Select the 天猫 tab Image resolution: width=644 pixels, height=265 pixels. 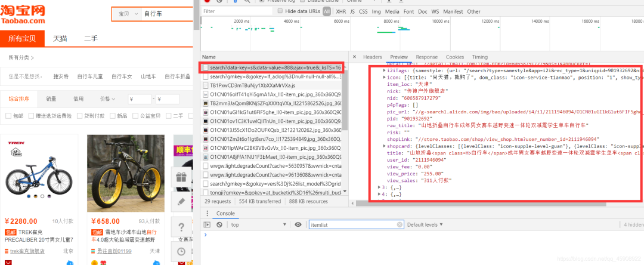click(60, 39)
